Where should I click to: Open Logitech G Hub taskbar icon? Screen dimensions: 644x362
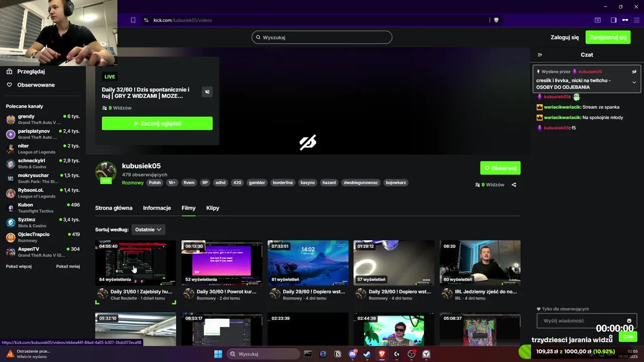tap(396, 354)
